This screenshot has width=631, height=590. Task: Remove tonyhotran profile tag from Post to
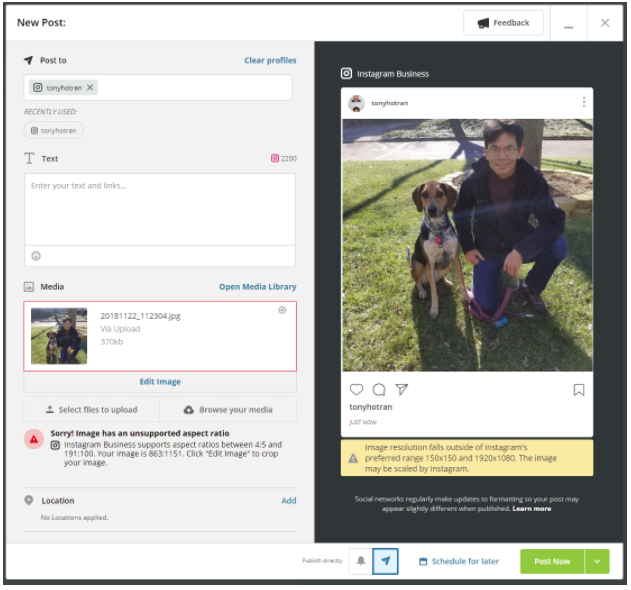tap(90, 88)
